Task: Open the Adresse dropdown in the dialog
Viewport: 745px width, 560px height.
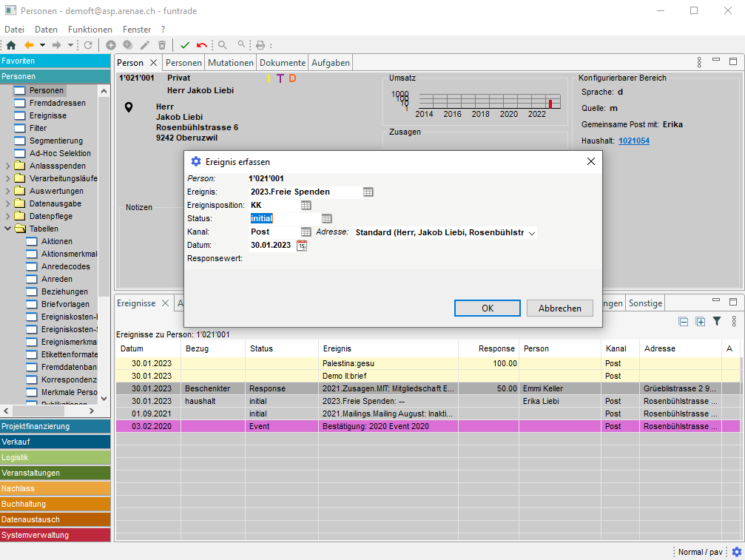Action: click(x=531, y=233)
